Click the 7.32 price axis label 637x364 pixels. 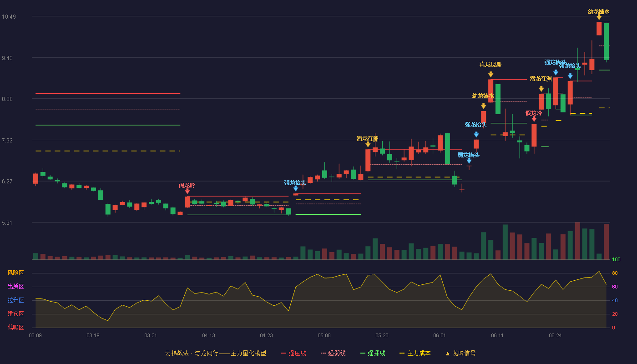click(7, 141)
